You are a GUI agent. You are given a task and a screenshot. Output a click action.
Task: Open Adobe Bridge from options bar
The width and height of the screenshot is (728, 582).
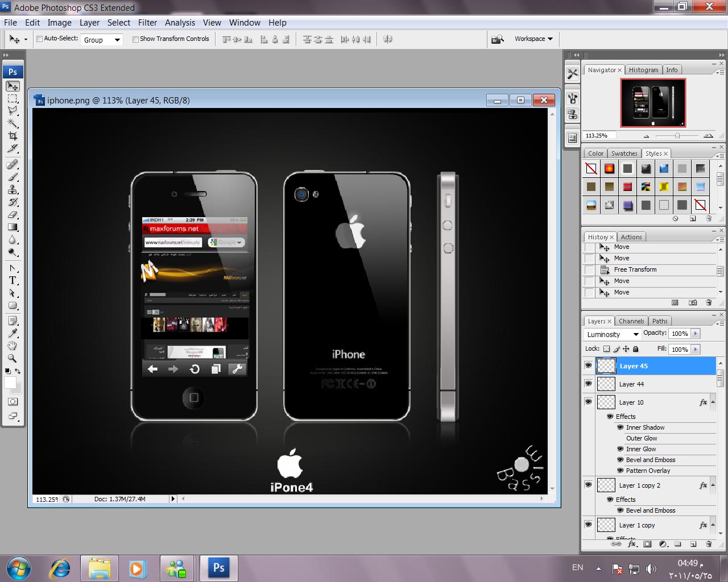click(498, 39)
